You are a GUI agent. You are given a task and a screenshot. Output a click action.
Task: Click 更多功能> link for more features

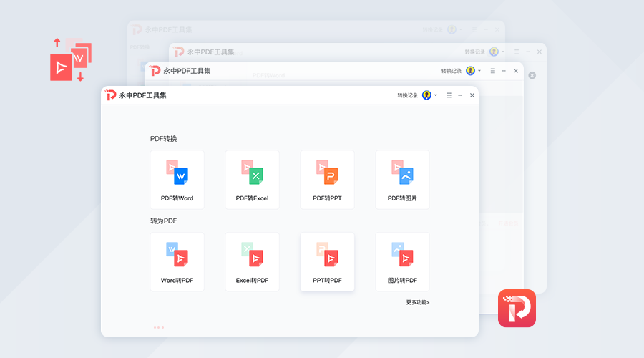418,303
